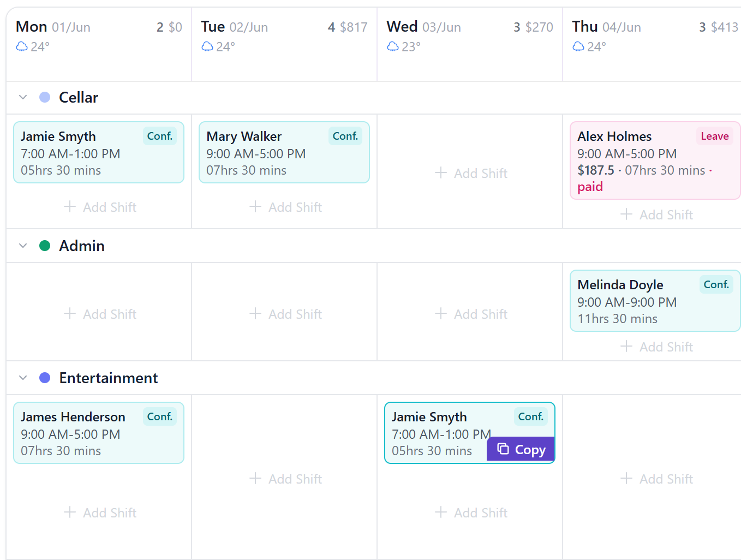Add Shift in Cellar on Tuesday
The height and width of the screenshot is (560, 741).
(x=286, y=207)
